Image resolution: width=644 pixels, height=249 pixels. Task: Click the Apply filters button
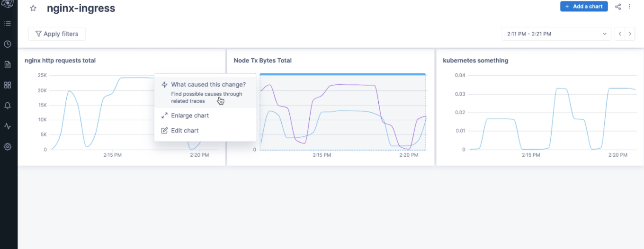(x=57, y=34)
